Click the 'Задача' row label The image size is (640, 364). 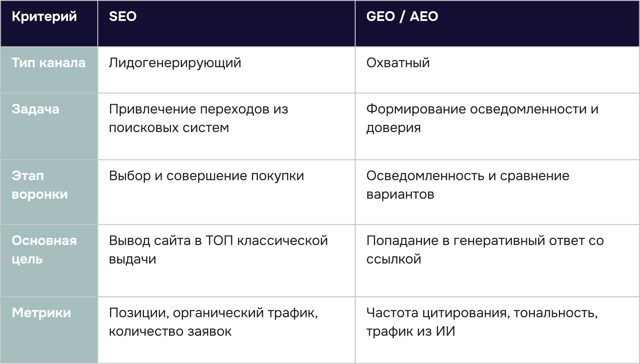49,126
